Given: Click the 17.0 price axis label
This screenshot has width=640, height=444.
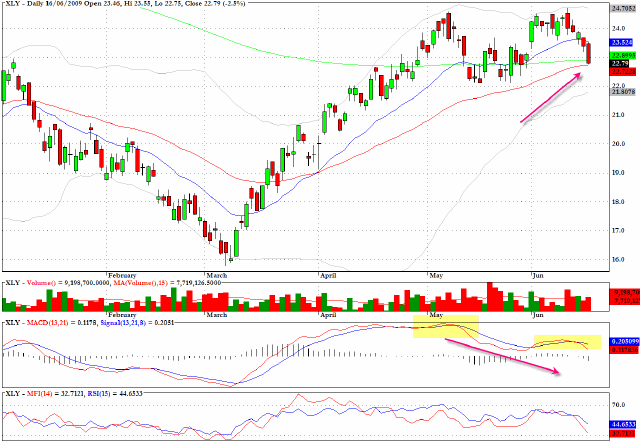Looking at the screenshot, I should click(618, 231).
